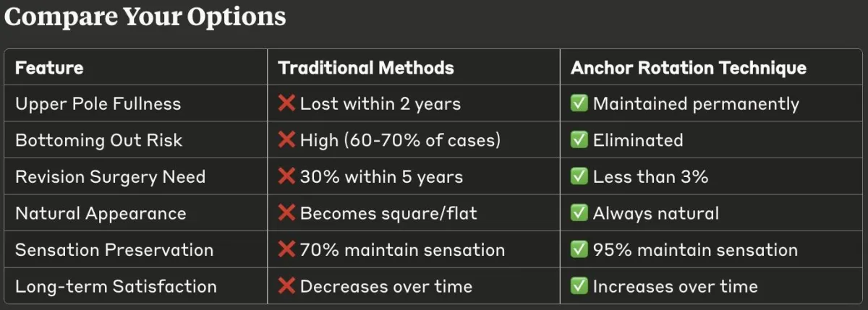Click the Compare Your Options heading

(x=145, y=17)
